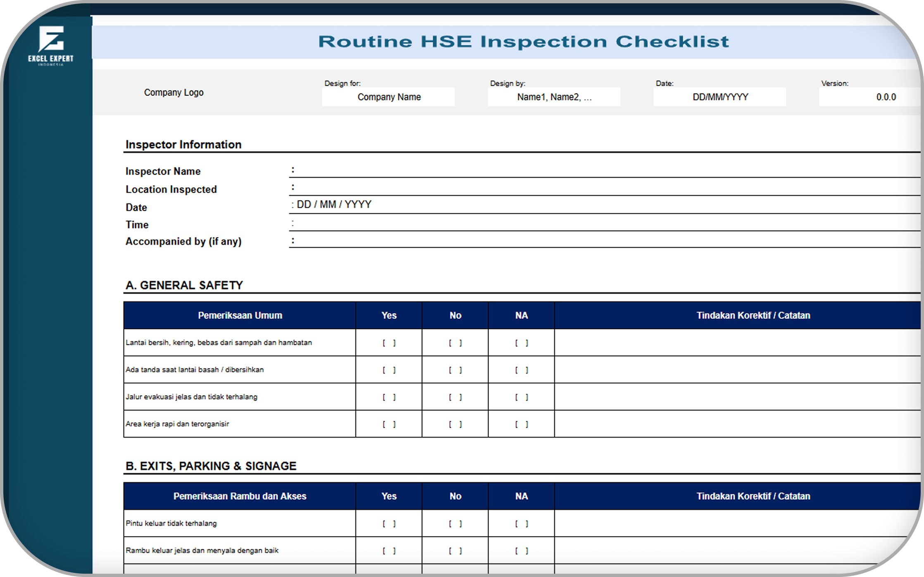Mark No for 'Pintu keluar tidak terhalang'

[x=455, y=524]
